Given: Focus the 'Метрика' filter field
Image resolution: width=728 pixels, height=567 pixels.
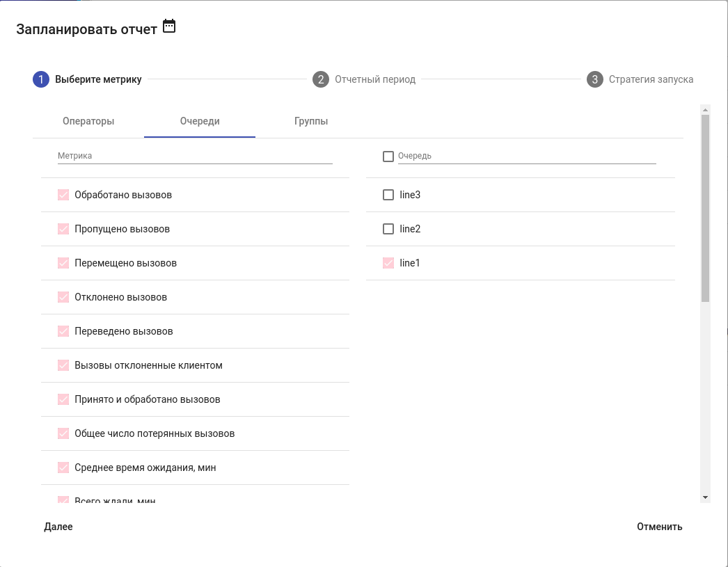Looking at the screenshot, I should 195,157.
